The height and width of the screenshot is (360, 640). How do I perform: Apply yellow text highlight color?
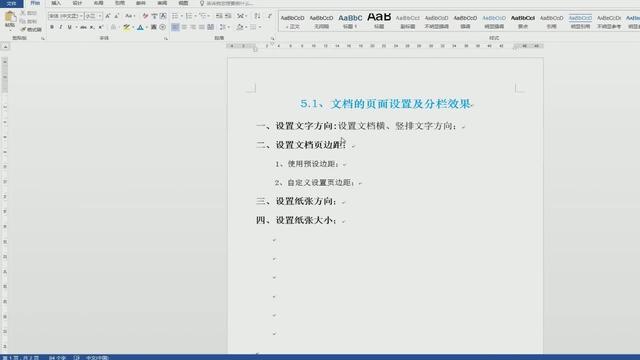[x=127, y=27]
